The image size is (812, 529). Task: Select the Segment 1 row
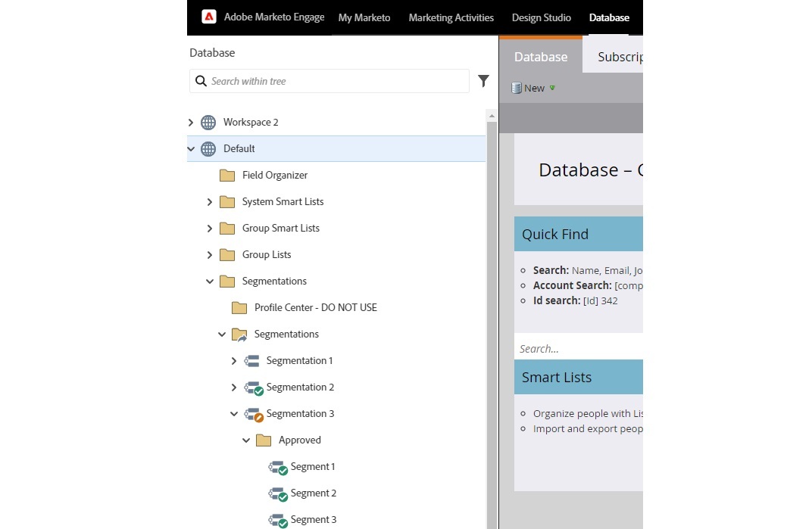pyautogui.click(x=313, y=467)
